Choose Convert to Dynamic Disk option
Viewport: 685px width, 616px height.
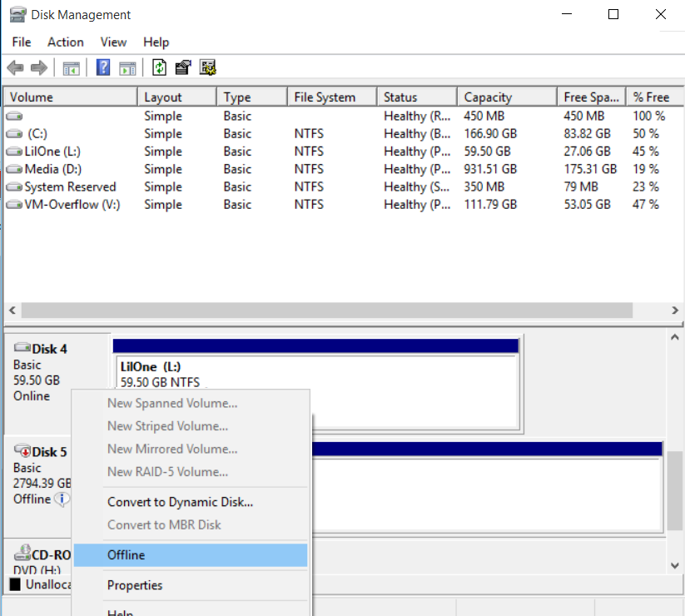tap(180, 502)
